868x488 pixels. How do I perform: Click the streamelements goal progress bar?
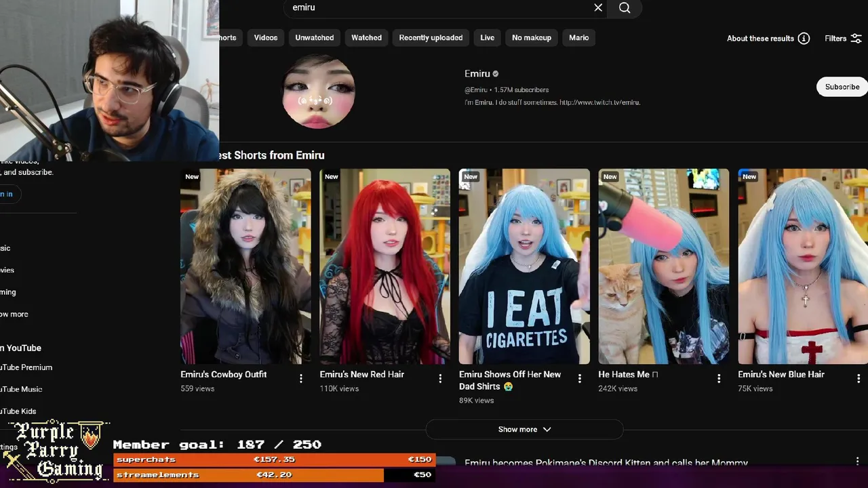(x=275, y=475)
